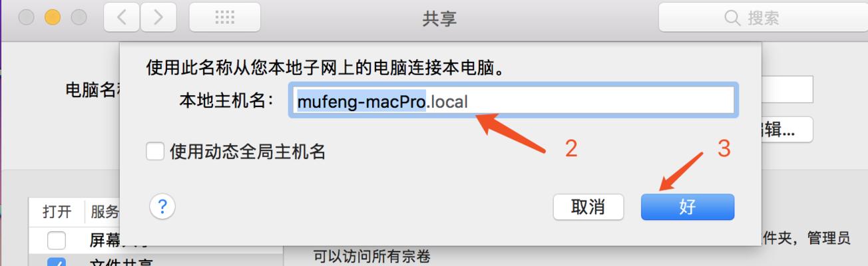
Task: Go back with the left chevron button
Action: pyautogui.click(x=122, y=17)
